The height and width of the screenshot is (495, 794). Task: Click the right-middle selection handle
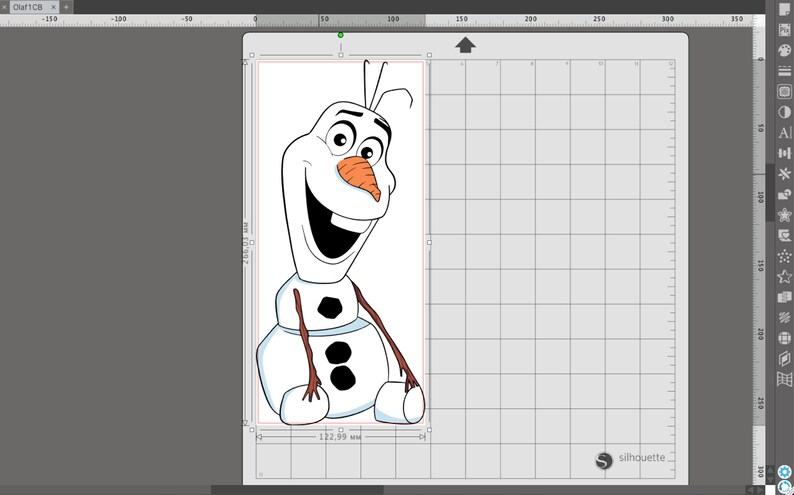click(429, 242)
